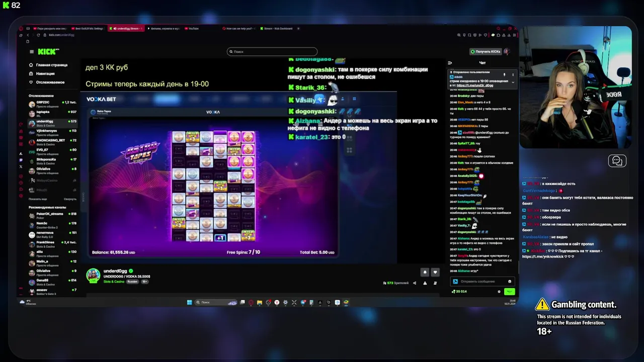
Task: Open GRPZDC followed channel
Action: pyautogui.click(x=53, y=104)
